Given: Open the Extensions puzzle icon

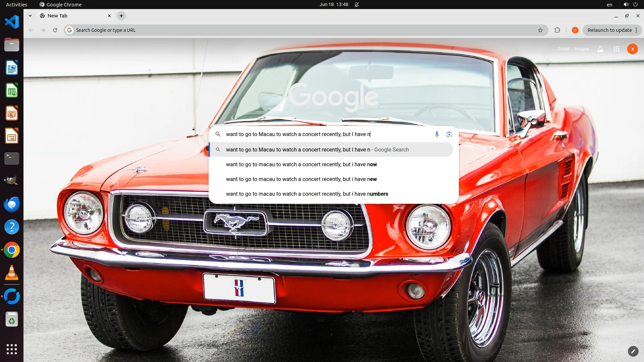Looking at the screenshot, I should (x=557, y=30).
